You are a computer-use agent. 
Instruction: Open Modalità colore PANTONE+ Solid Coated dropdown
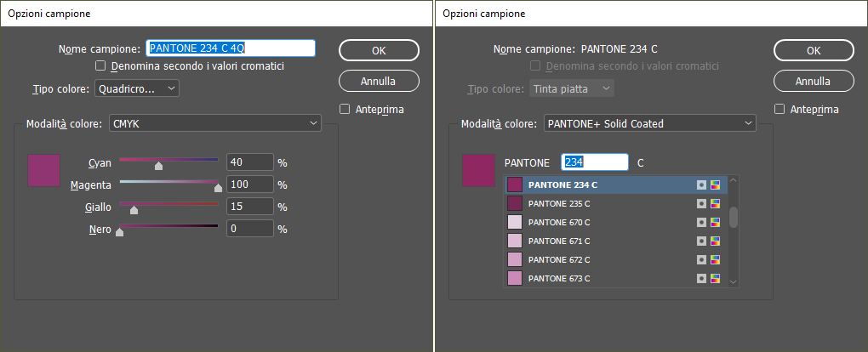[x=650, y=123]
